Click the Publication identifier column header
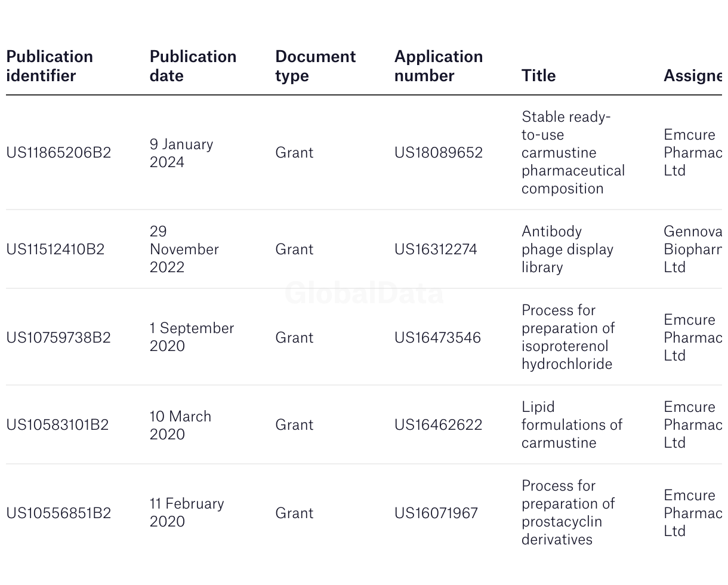This screenshot has width=728, height=585. [x=50, y=66]
